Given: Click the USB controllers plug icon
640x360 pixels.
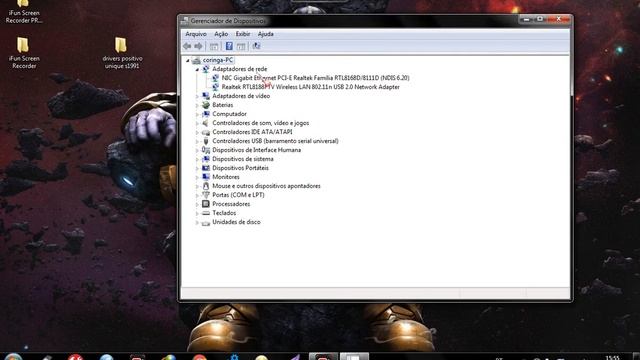Looking at the screenshot, I should tap(206, 141).
